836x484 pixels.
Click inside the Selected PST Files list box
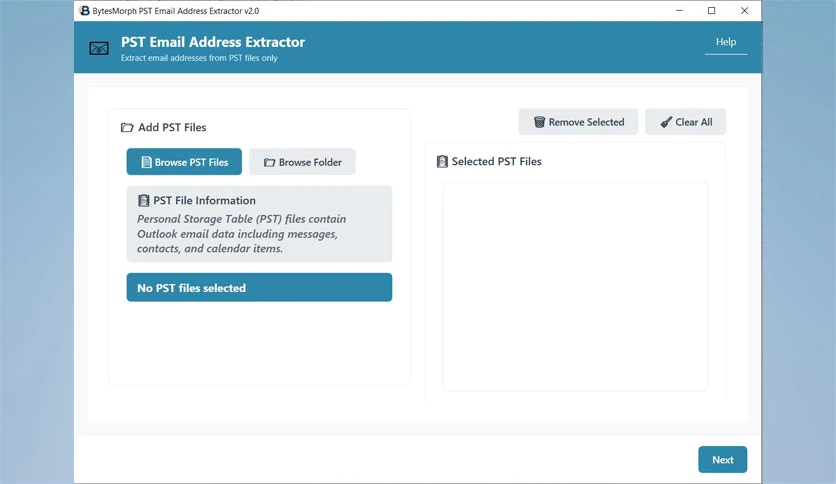(575, 287)
